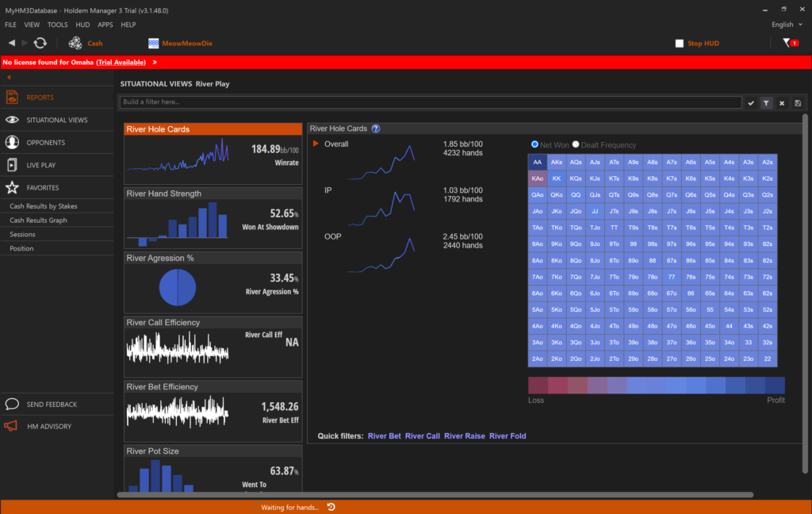Viewport: 812px width, 514px height.
Task: Click the 22 hand matrix cell
Action: [x=768, y=359]
